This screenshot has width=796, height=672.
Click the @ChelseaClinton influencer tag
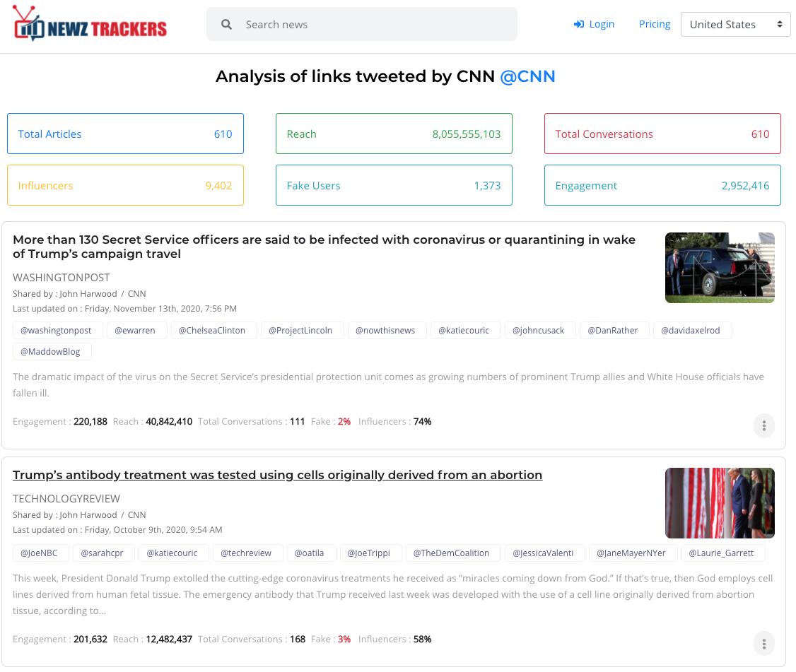point(212,331)
